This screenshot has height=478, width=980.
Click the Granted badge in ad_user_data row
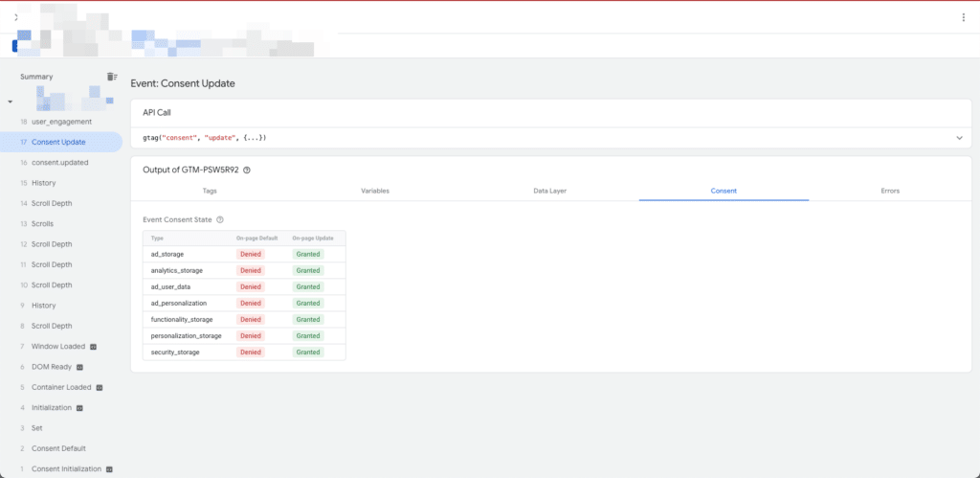308,286
